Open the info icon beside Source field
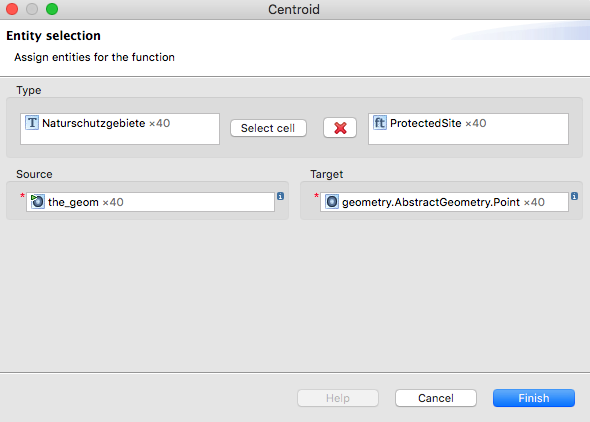The width and height of the screenshot is (590, 422). 280,196
